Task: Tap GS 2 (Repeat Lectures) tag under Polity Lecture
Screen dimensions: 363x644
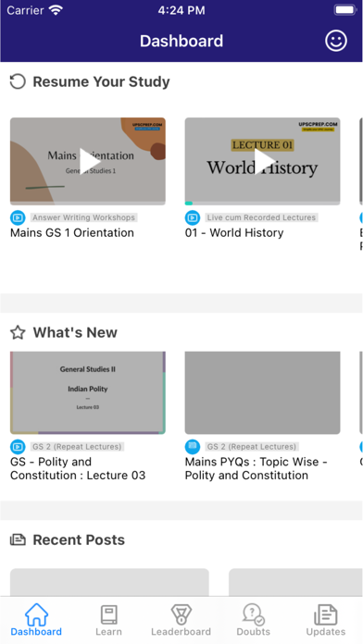Action: pyautogui.click(x=77, y=446)
